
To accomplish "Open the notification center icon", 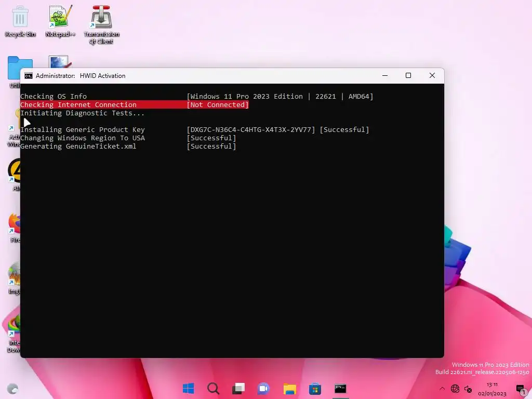I will coord(521,389).
